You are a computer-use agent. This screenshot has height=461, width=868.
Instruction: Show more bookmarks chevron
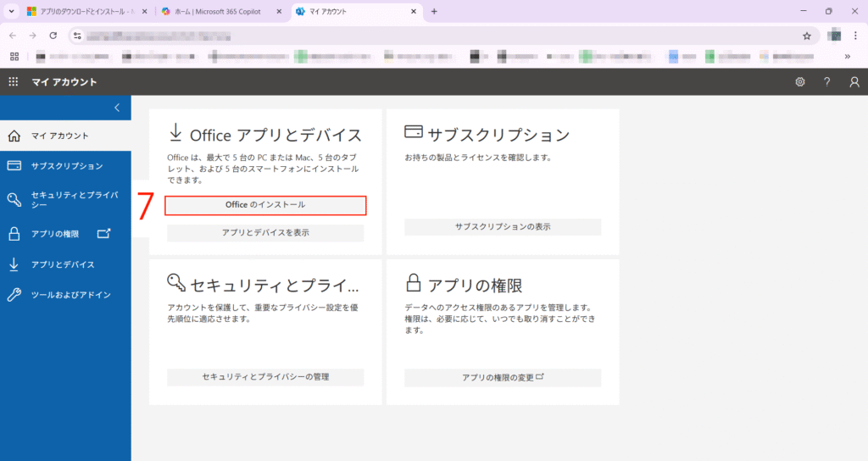pos(848,57)
